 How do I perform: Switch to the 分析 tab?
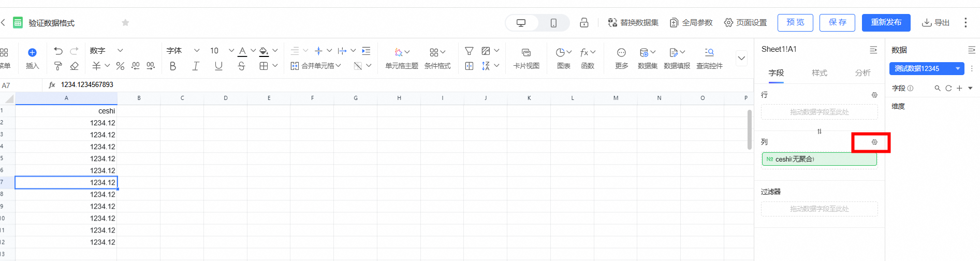(862, 73)
